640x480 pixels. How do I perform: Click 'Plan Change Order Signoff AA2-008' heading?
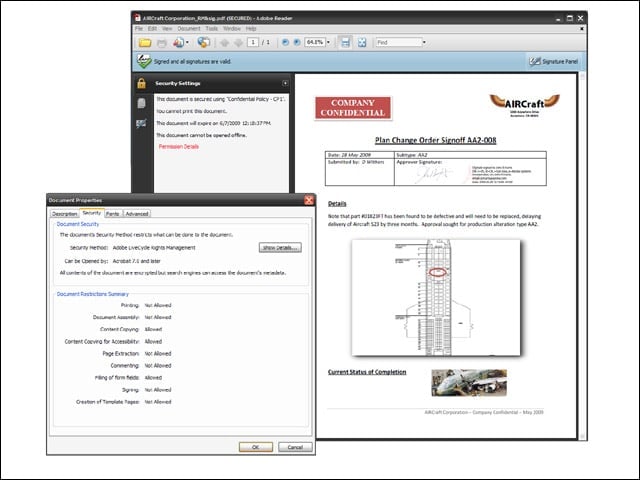436,140
